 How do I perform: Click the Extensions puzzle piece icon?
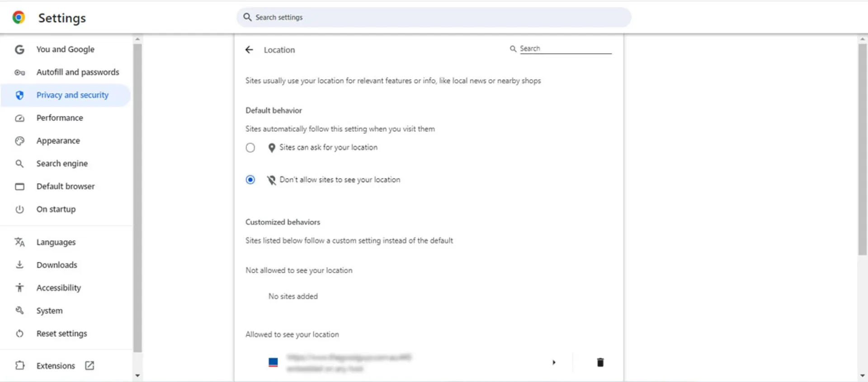[x=19, y=365]
